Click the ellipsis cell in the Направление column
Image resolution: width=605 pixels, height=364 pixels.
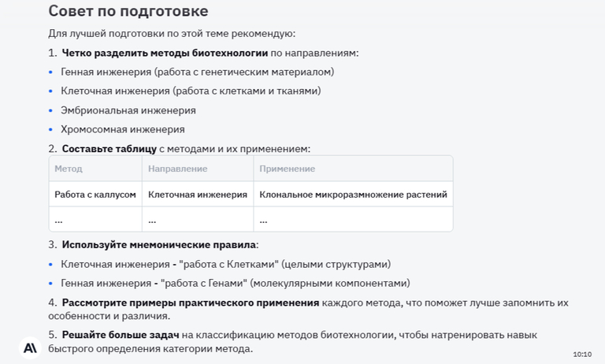(x=198, y=220)
